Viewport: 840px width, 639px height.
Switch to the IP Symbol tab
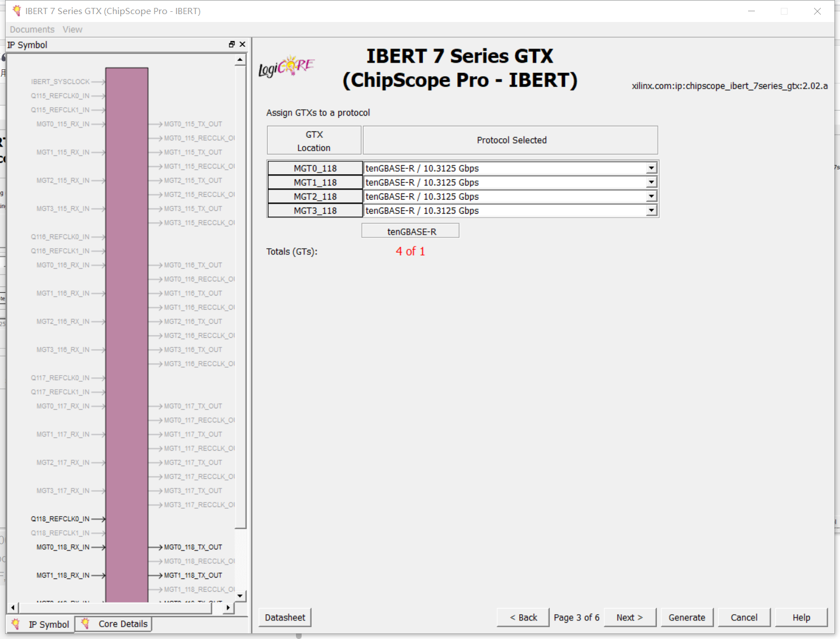pos(41,624)
